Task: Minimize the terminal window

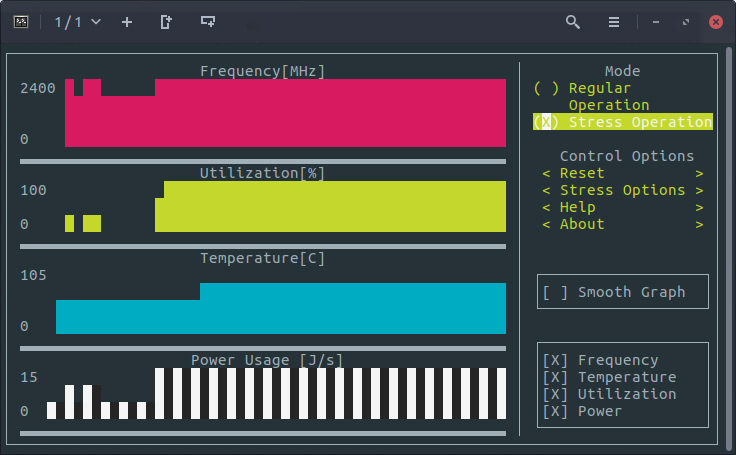Action: pos(656,22)
